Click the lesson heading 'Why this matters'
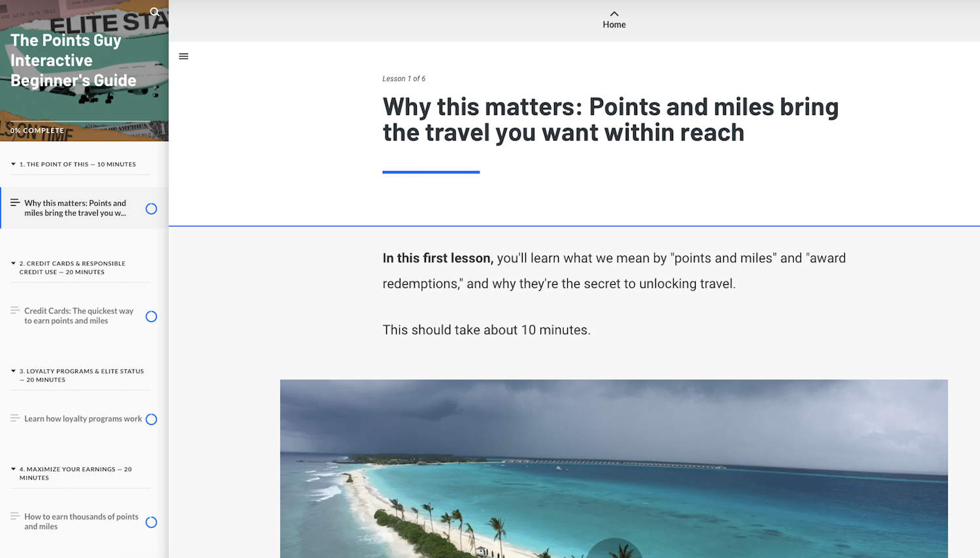This screenshot has height=558, width=980. click(x=611, y=120)
